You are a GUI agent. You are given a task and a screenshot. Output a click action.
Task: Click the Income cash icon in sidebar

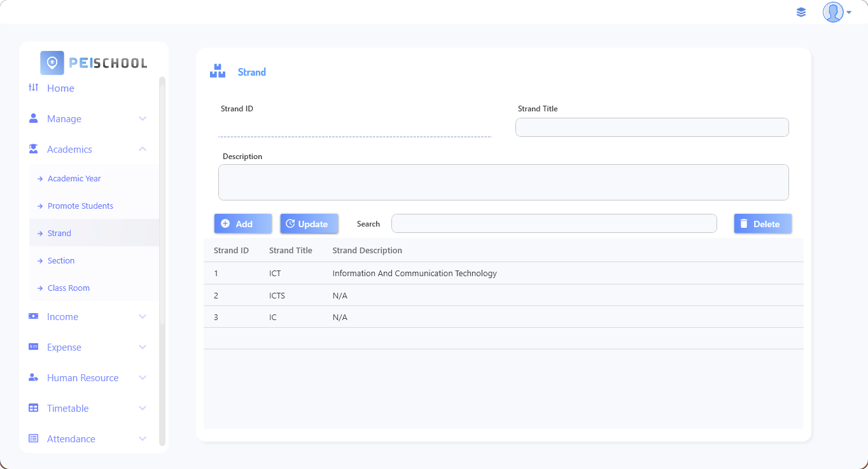(x=34, y=316)
